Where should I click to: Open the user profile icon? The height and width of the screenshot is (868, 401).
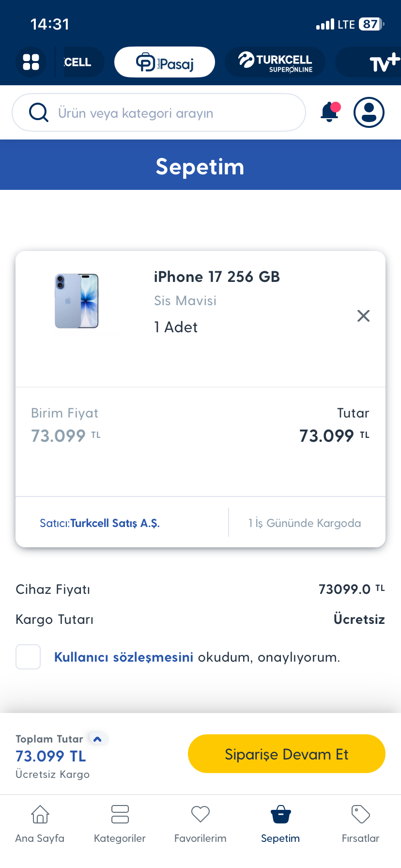pos(369,112)
